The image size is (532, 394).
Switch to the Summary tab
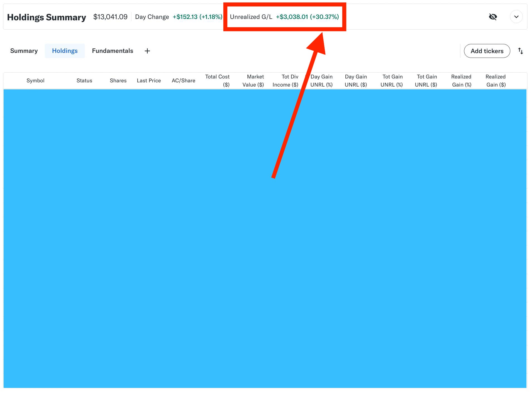[x=24, y=51]
